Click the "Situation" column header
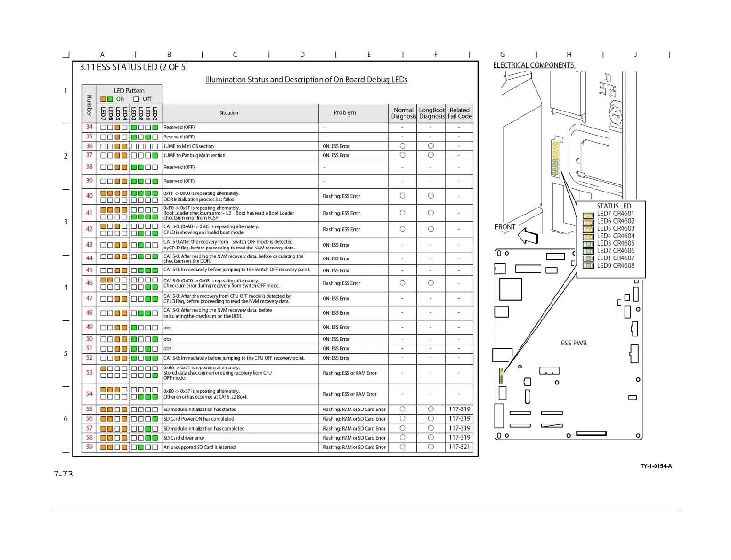This screenshot has height=560, width=731. coord(229,113)
